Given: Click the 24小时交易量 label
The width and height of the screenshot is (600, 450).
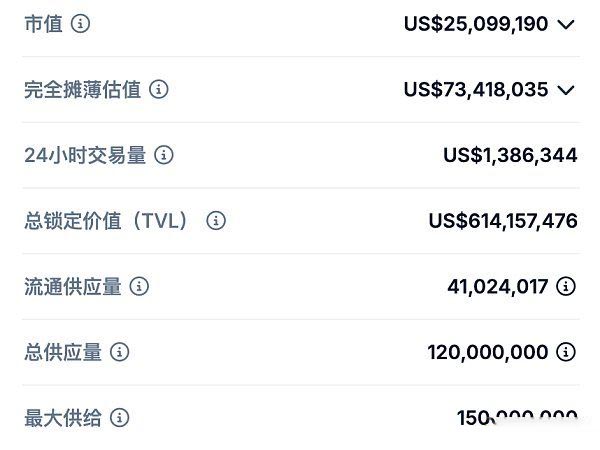Looking at the screenshot, I should click(85, 155).
